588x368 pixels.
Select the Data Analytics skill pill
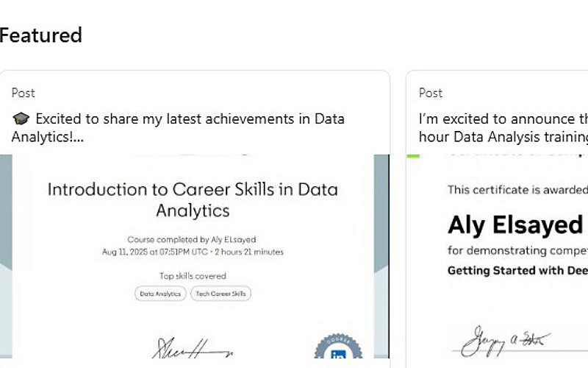point(161,294)
